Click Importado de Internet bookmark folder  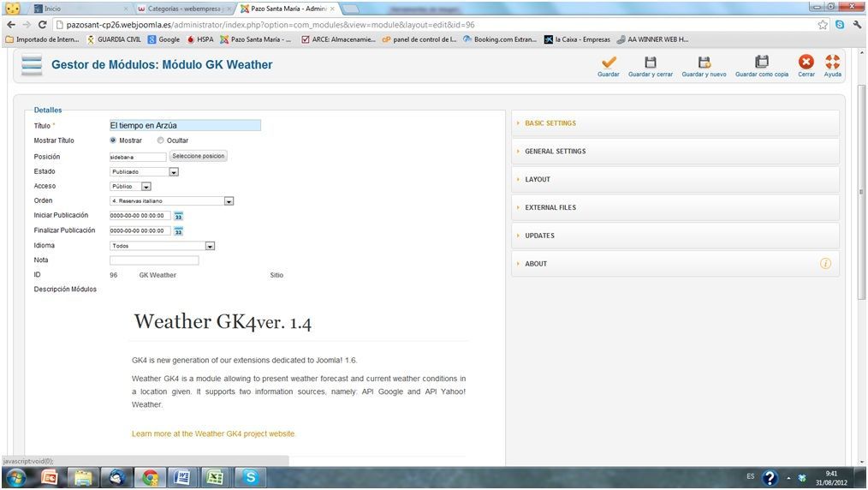pos(42,40)
